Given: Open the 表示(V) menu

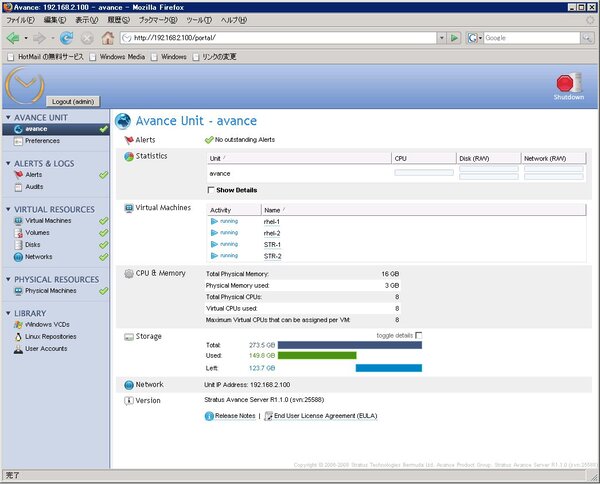Looking at the screenshot, I should pyautogui.click(x=86, y=20).
